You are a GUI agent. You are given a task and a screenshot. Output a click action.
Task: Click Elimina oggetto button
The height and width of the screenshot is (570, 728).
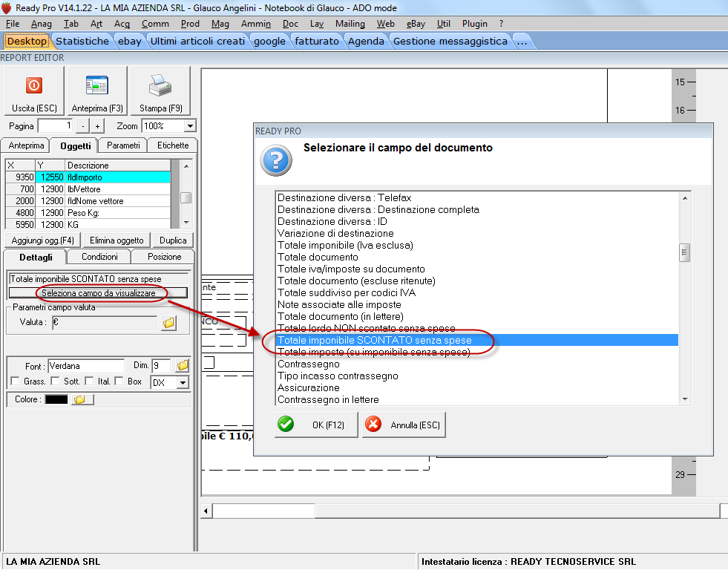[117, 240]
